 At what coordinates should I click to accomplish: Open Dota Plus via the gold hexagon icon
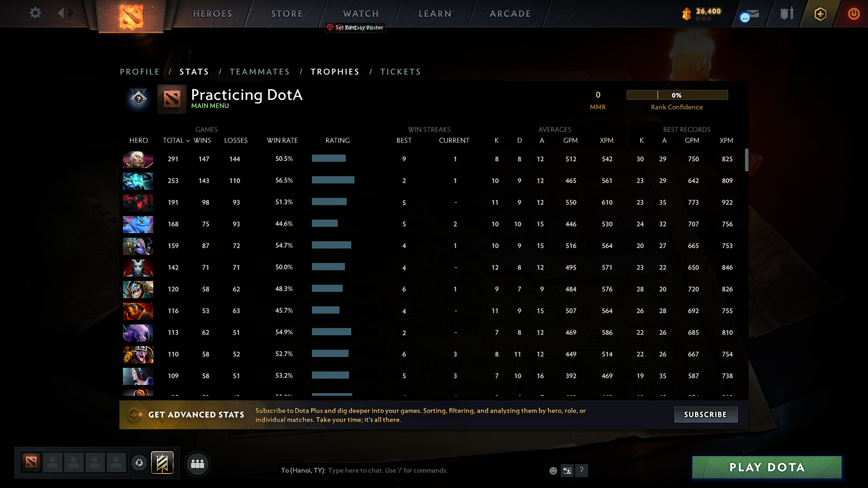coord(820,14)
